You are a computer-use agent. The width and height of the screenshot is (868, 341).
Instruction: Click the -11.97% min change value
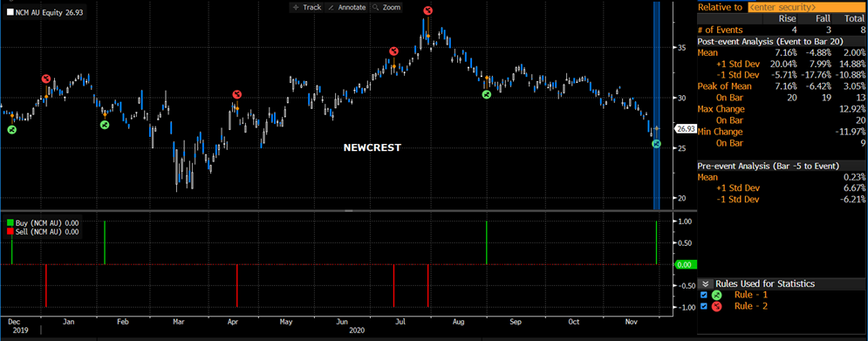coord(851,132)
